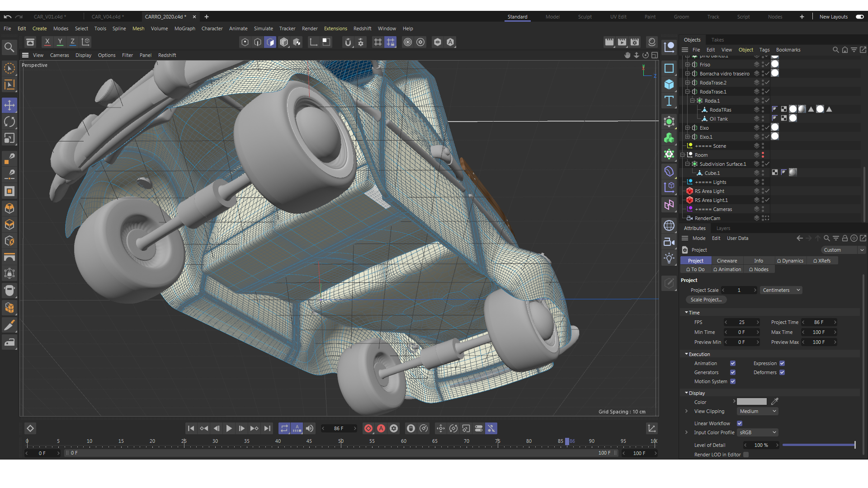This screenshot has width=868, height=488.
Task: Click the search magnifier icon at top left
Action: tap(9, 47)
